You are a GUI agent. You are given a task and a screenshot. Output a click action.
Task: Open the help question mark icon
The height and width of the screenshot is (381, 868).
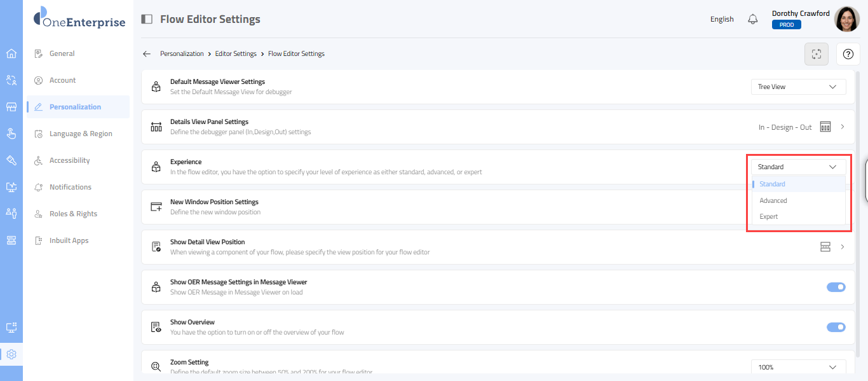pos(848,54)
